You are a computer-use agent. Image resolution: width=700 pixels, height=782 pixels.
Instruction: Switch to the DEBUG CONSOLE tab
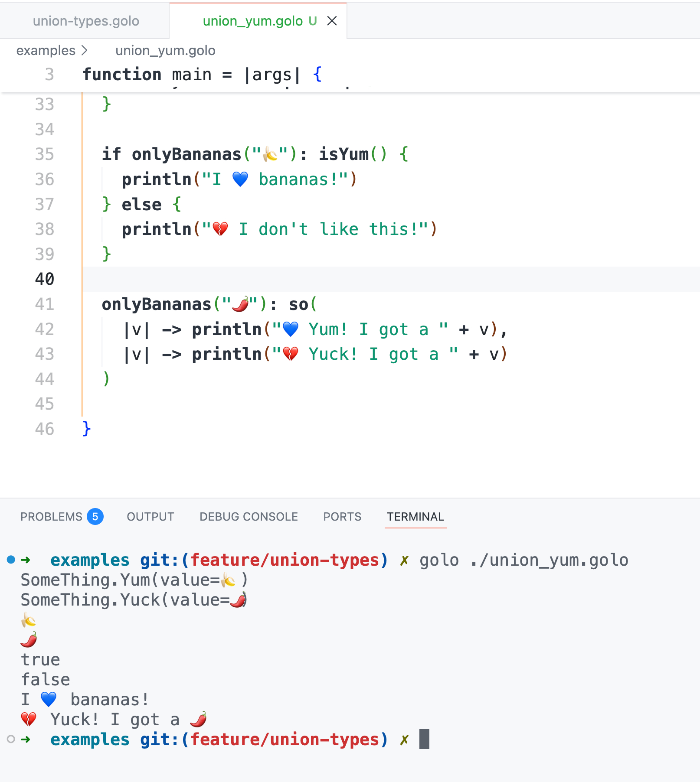coord(249,517)
